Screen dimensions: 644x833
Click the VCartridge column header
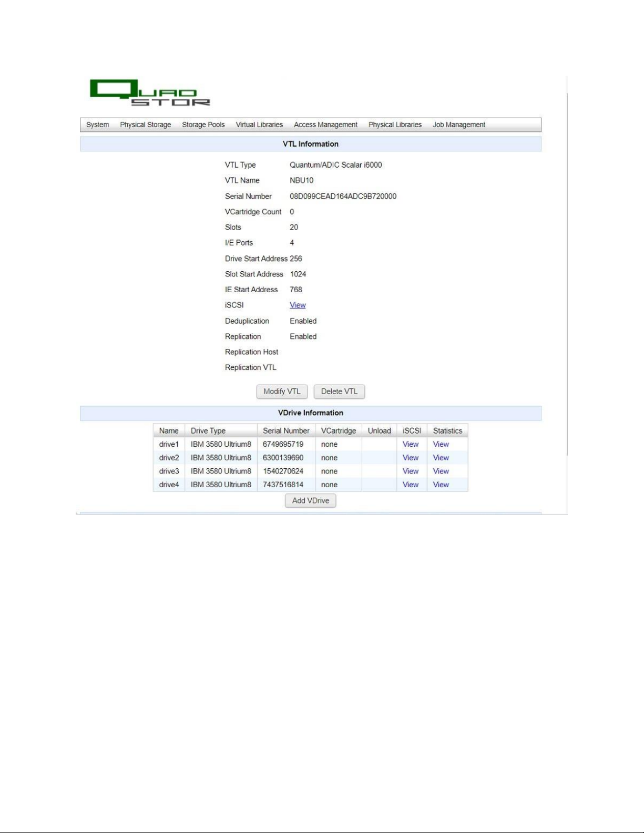click(x=339, y=430)
